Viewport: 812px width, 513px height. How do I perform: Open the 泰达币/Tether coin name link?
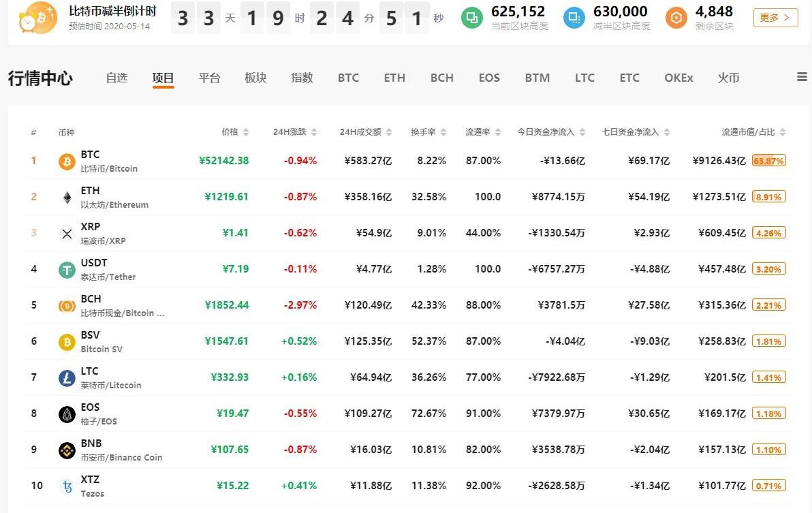108,277
